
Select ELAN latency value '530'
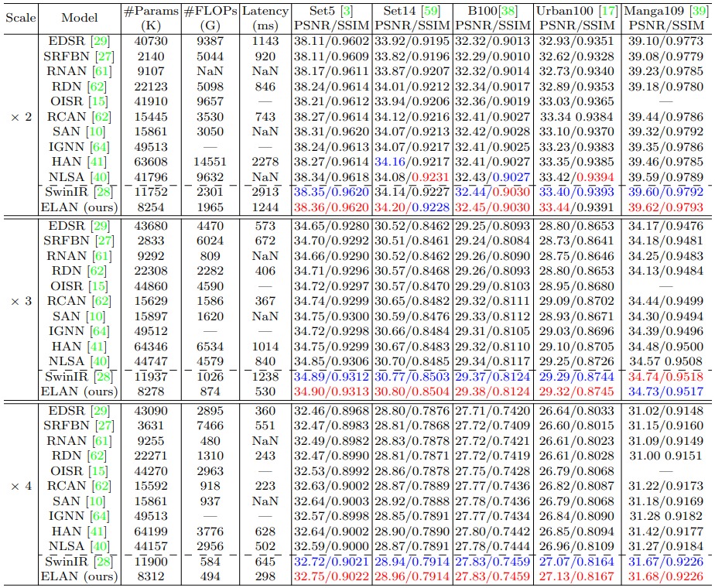pyautogui.click(x=265, y=391)
